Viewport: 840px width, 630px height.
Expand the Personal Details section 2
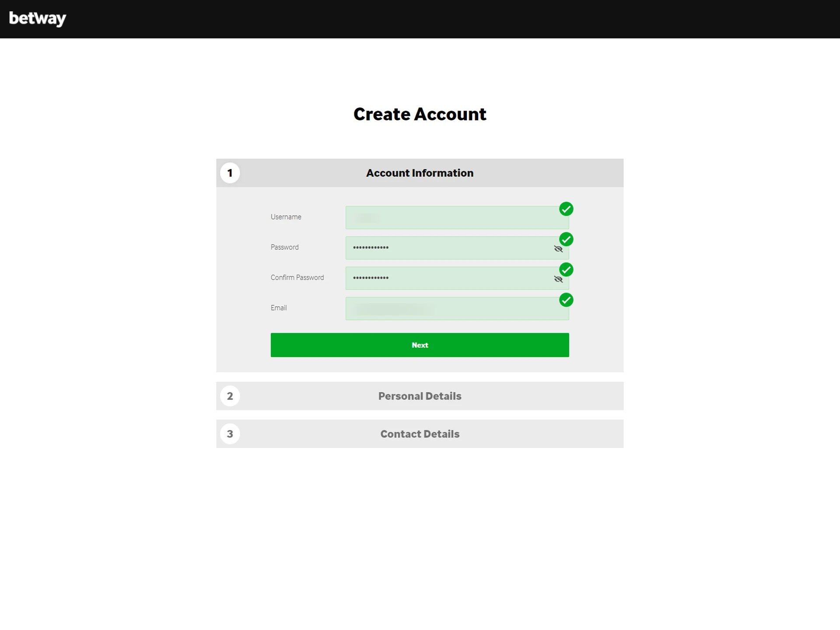420,396
